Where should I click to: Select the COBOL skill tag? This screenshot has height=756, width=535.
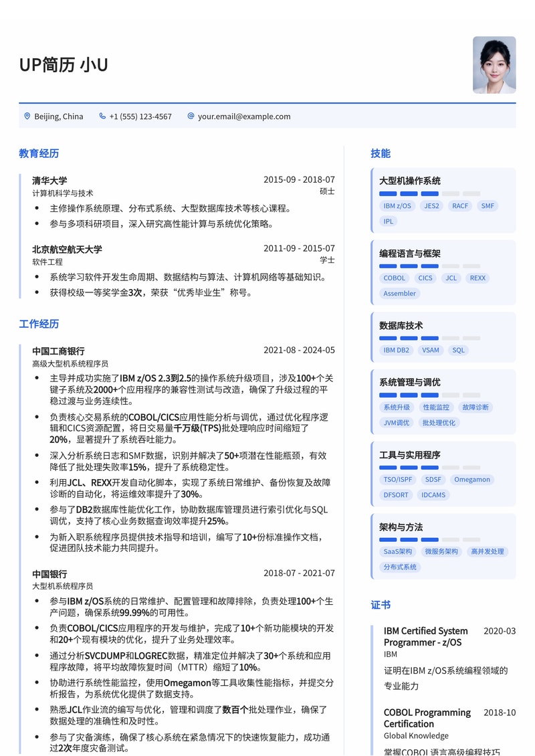394,278
